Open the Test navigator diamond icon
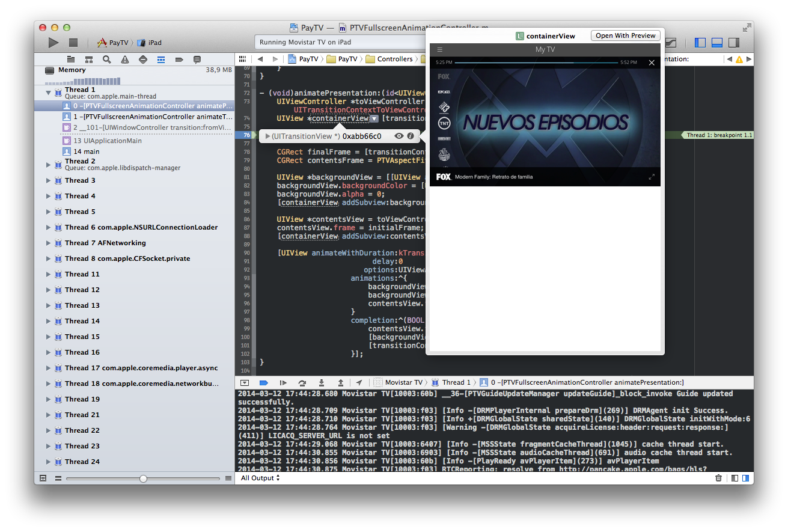This screenshot has height=532, width=788. coord(143,60)
